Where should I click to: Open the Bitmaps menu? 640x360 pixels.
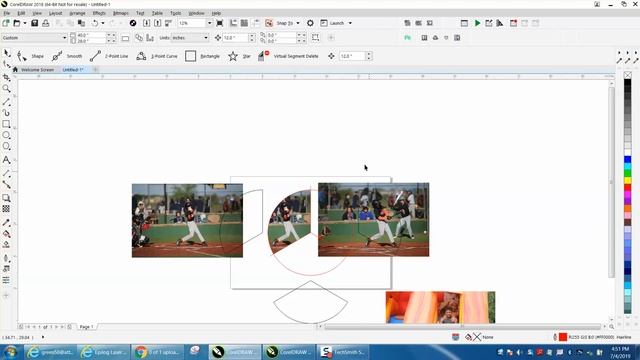[x=120, y=13]
